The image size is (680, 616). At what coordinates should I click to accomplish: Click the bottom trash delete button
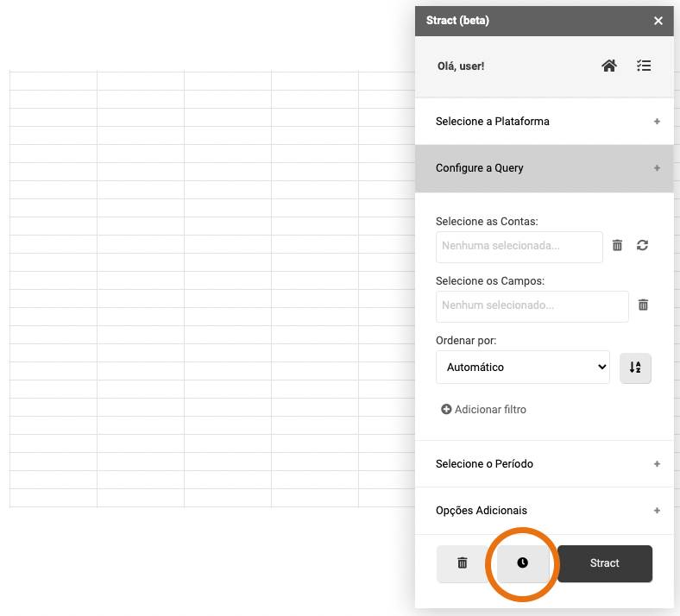coord(463,563)
